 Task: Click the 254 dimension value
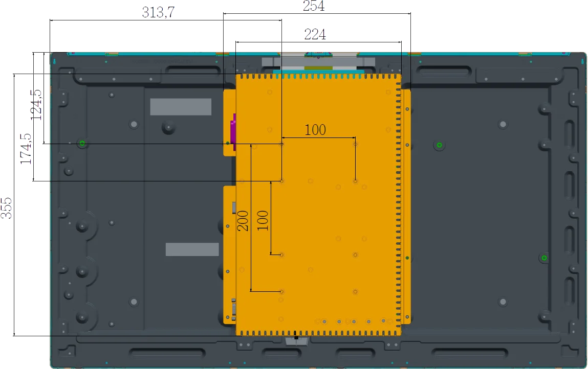coord(314,6)
